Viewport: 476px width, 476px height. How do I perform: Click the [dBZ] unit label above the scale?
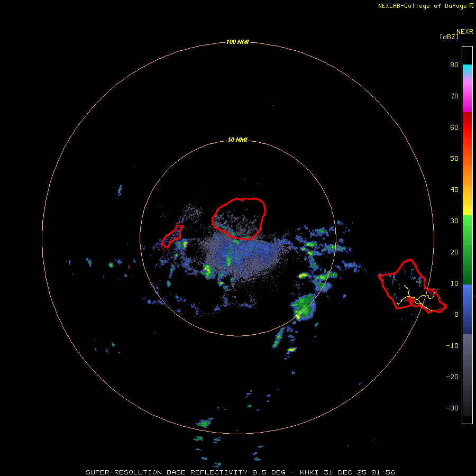449,36
